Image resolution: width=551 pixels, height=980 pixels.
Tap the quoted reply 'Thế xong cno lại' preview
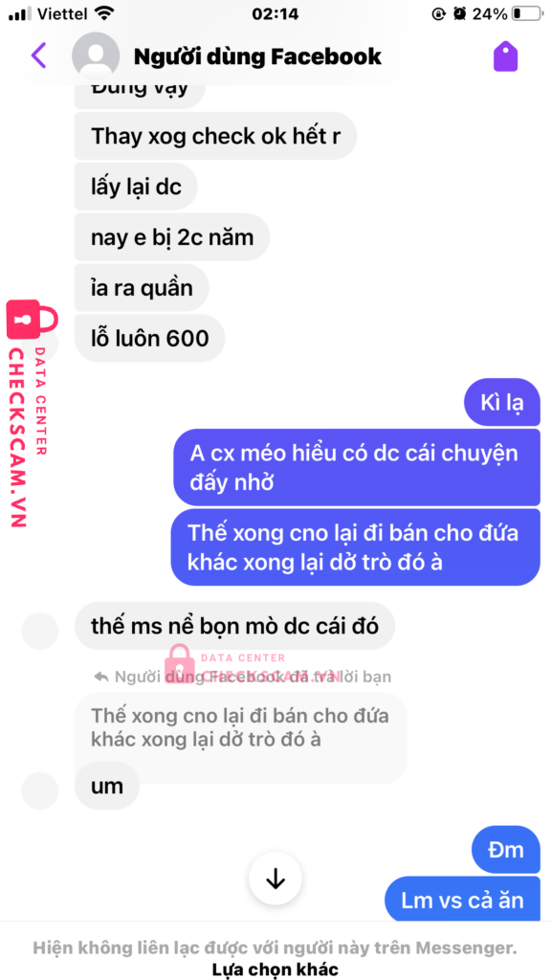[x=240, y=728]
